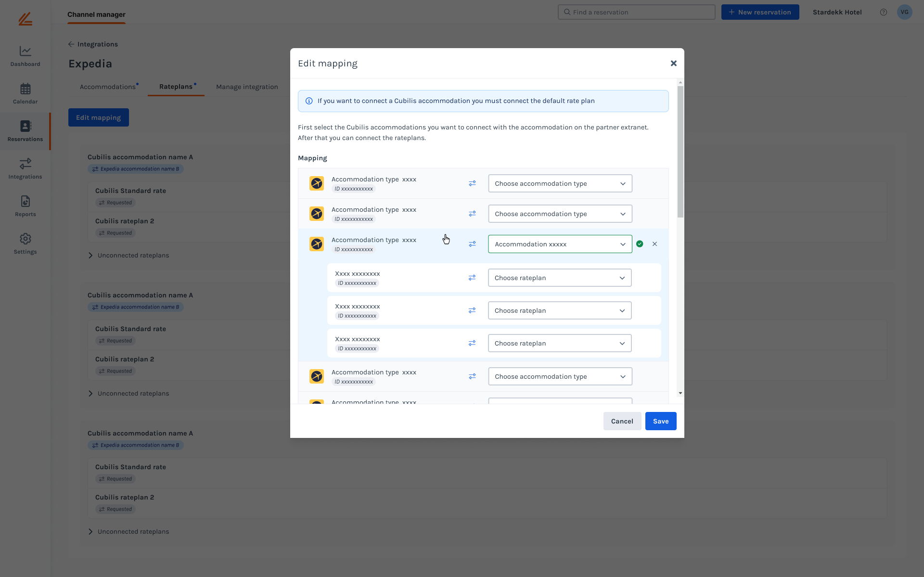This screenshot has height=577, width=924.
Task: Switch to the Accommodations tab
Action: (x=108, y=87)
